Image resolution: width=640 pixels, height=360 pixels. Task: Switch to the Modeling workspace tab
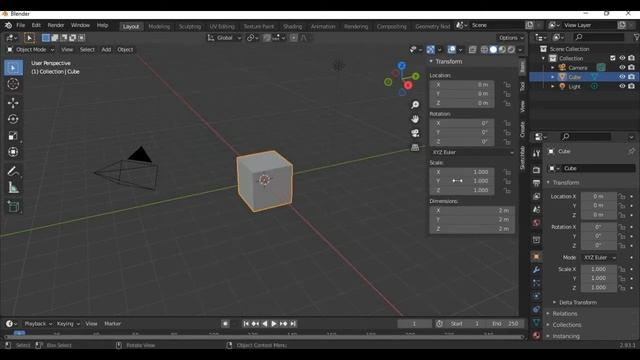point(159,27)
